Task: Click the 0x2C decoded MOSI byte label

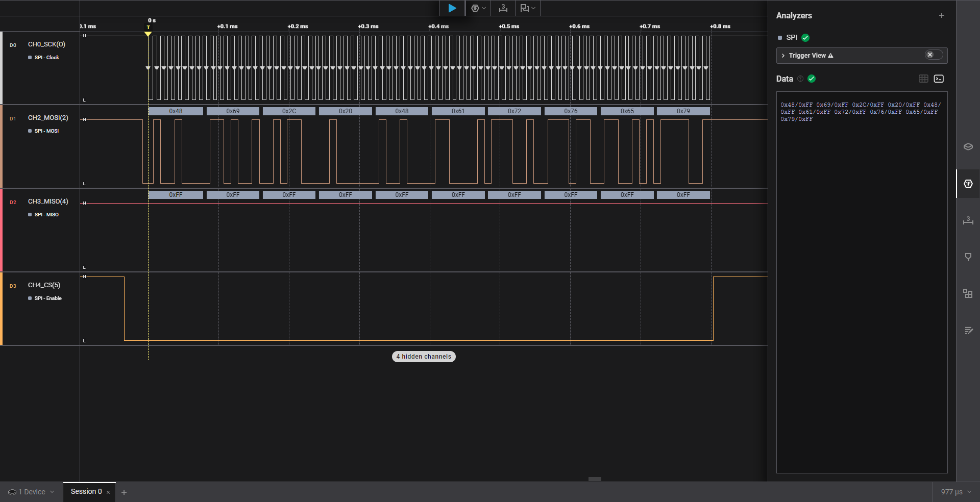Action: coord(289,111)
